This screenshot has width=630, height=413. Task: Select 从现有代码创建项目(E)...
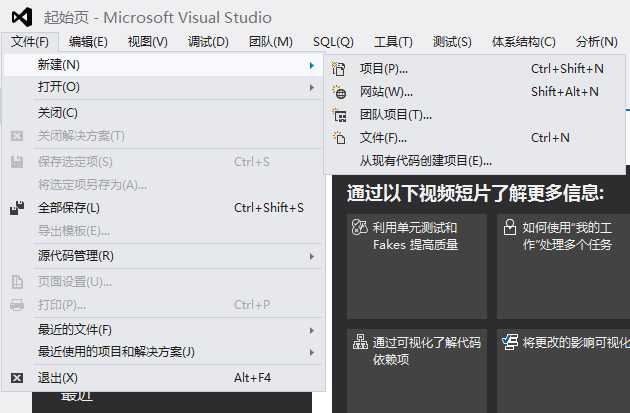click(x=476, y=161)
